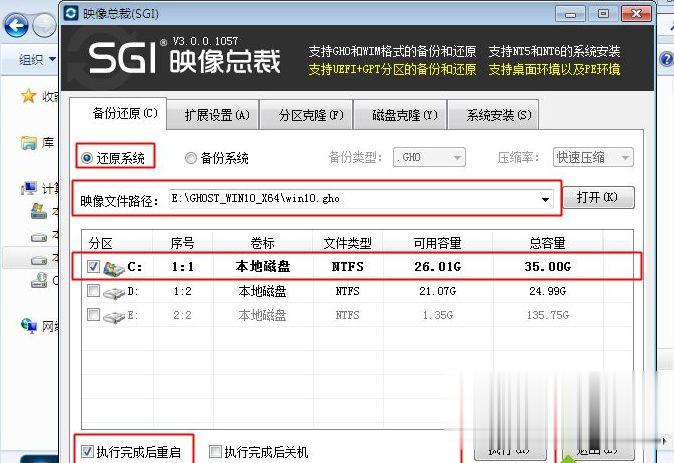Click the Favorites star icon in Explorer
Viewport: 674px width, 463px height.
click(x=29, y=95)
